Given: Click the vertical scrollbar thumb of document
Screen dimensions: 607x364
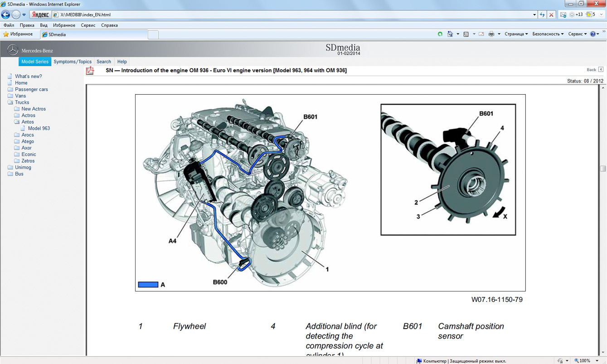Looking at the screenshot, I should pos(603,169).
